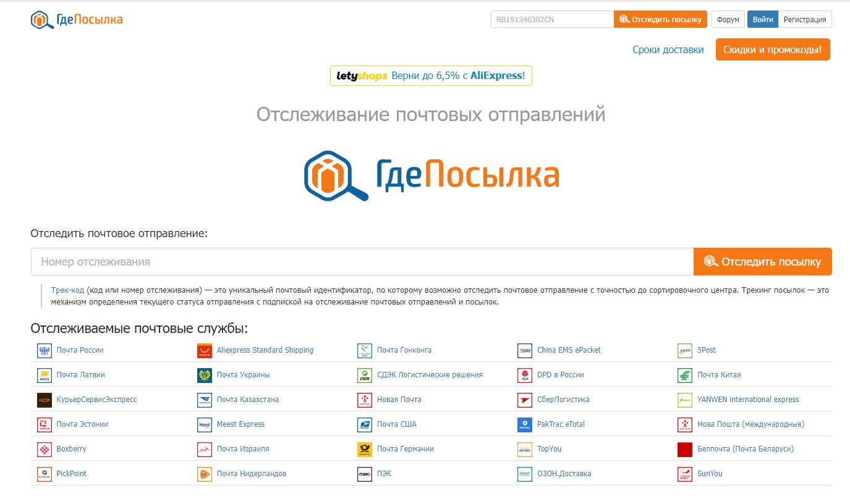The height and width of the screenshot is (504, 850).
Task: Click the Почта Эстонии logo icon
Action: pyautogui.click(x=45, y=425)
